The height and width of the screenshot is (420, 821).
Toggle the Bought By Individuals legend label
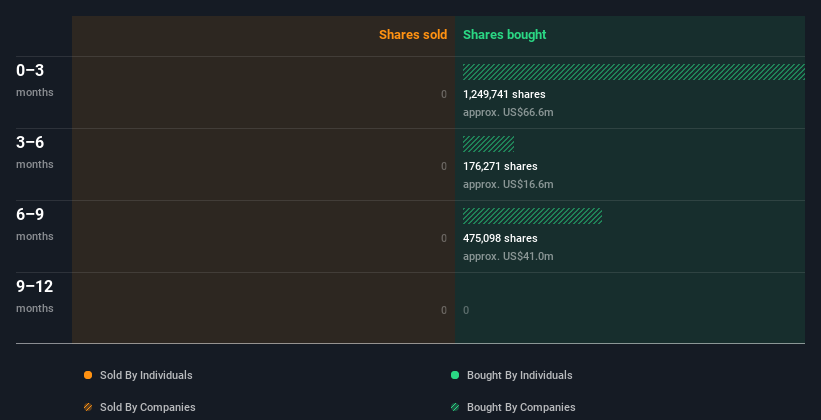[519, 375]
